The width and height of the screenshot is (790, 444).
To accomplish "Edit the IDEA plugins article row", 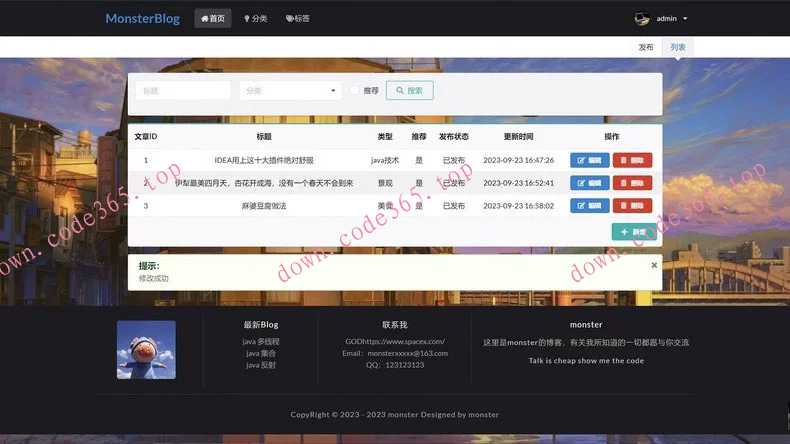I will (589, 160).
